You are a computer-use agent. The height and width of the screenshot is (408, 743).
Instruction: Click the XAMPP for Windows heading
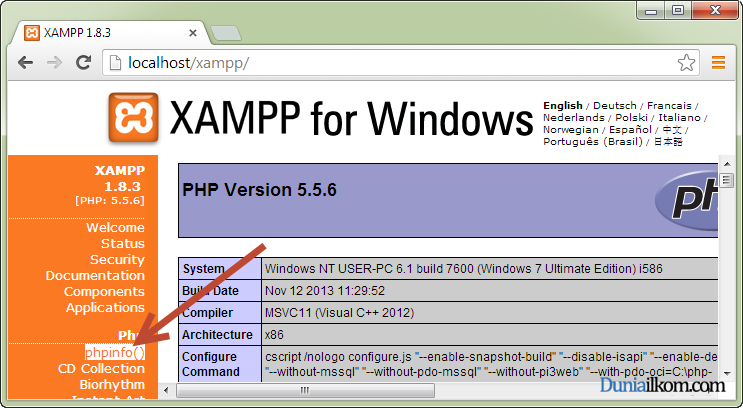[351, 118]
